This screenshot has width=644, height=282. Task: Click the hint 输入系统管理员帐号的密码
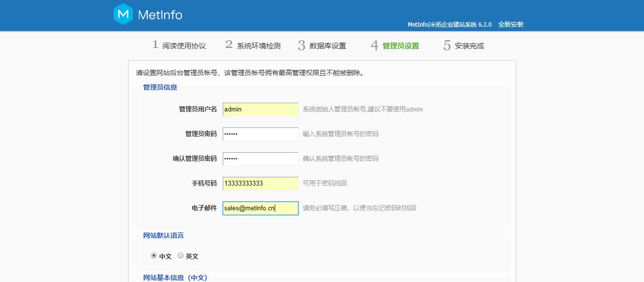click(341, 134)
